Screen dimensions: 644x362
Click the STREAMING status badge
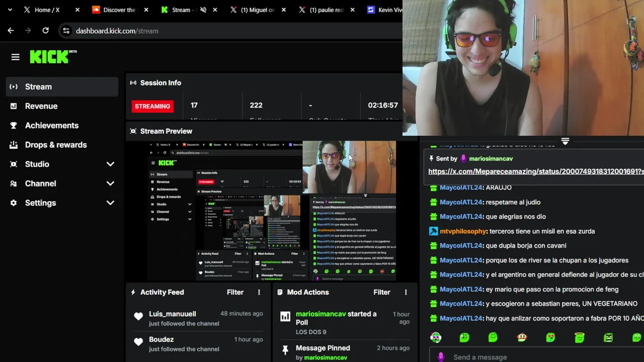click(x=152, y=106)
